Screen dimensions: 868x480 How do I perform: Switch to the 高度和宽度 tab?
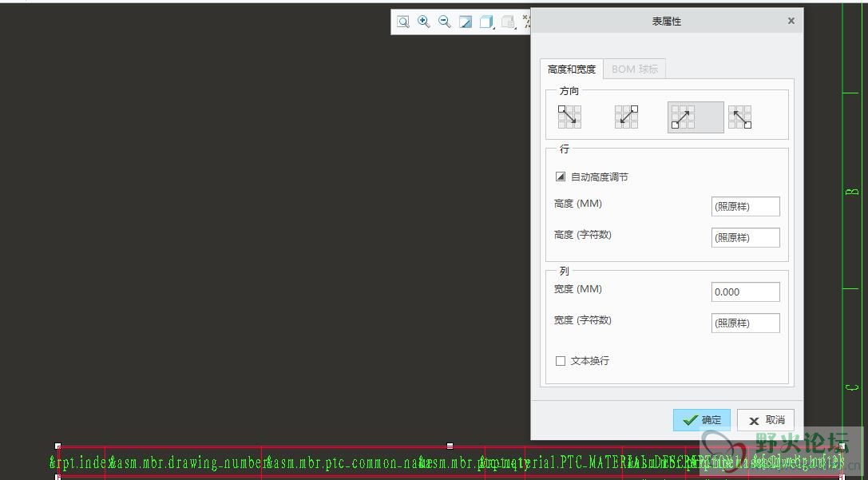(x=572, y=69)
